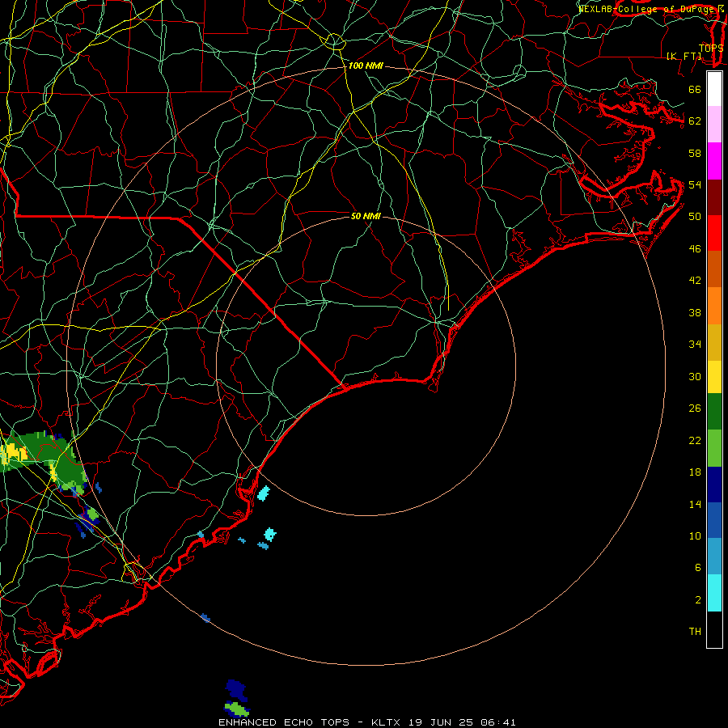The width and height of the screenshot is (728, 728).
Task: Click the navy 22 kft legend swatch
Action: pos(714,485)
